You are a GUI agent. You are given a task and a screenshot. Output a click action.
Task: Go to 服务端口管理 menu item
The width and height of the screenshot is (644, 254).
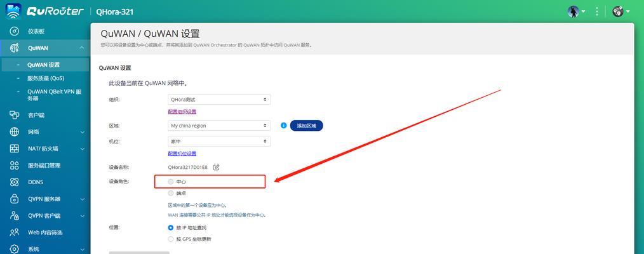point(44,165)
